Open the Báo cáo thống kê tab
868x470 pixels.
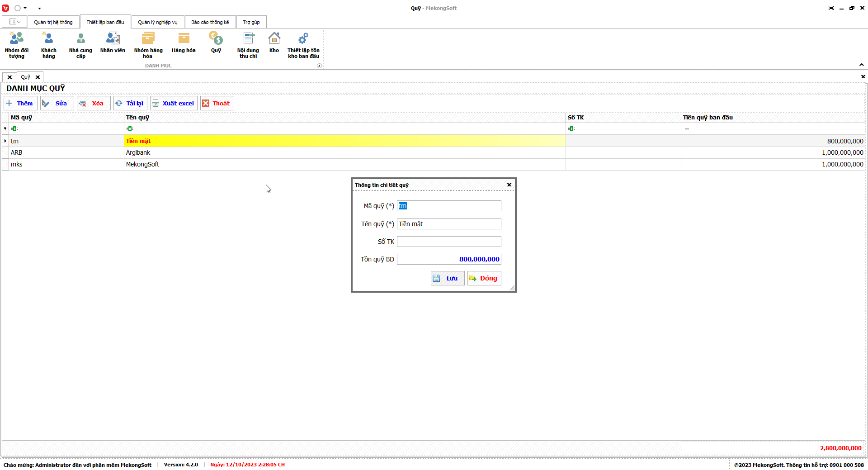click(210, 22)
